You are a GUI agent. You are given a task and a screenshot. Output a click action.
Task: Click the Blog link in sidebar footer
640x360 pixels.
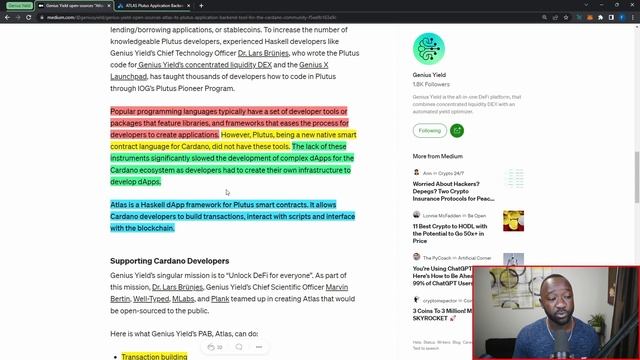pos(456,342)
